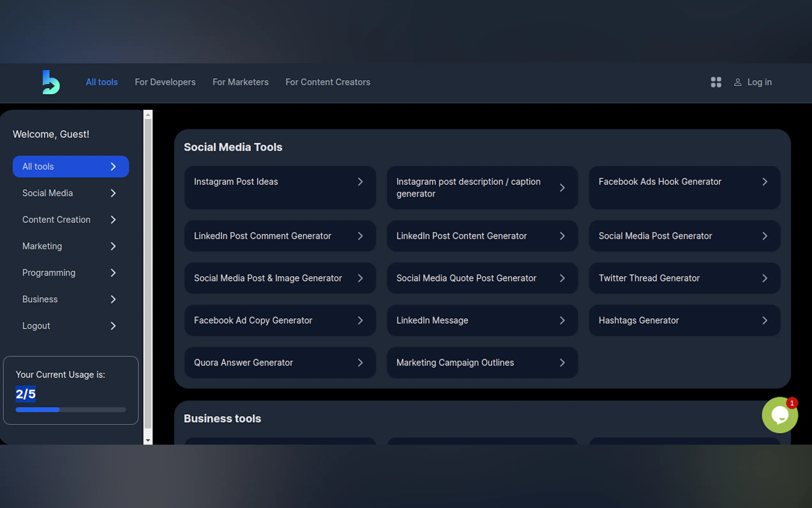
Task: Click the sidebar scrollbar down arrow
Action: click(x=148, y=441)
